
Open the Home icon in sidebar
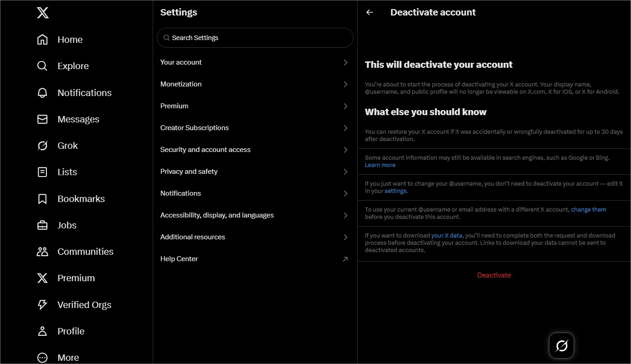click(x=42, y=40)
